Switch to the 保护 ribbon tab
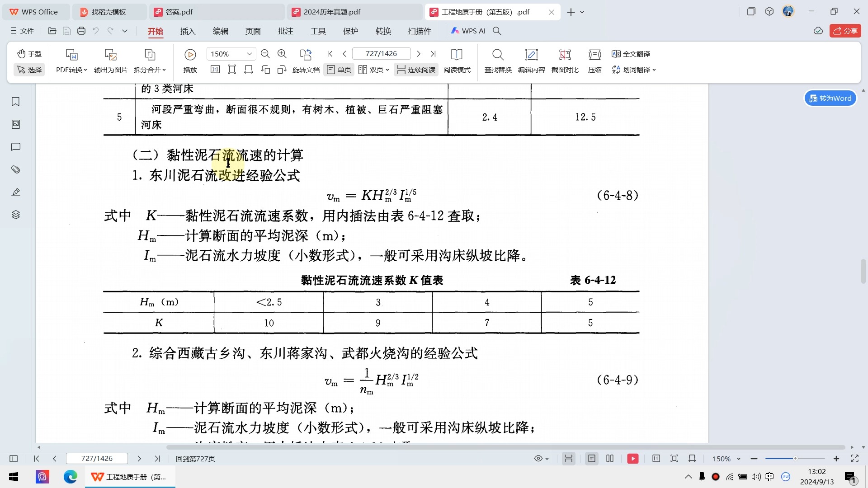 [x=350, y=31]
